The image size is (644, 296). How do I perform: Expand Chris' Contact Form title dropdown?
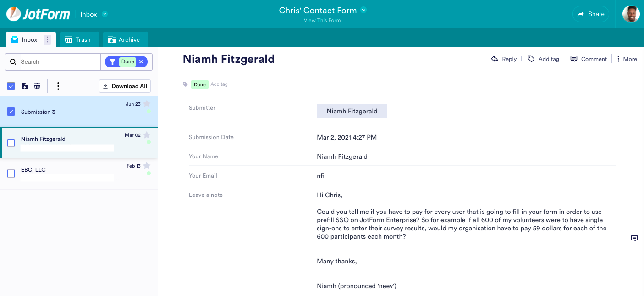pyautogui.click(x=363, y=10)
